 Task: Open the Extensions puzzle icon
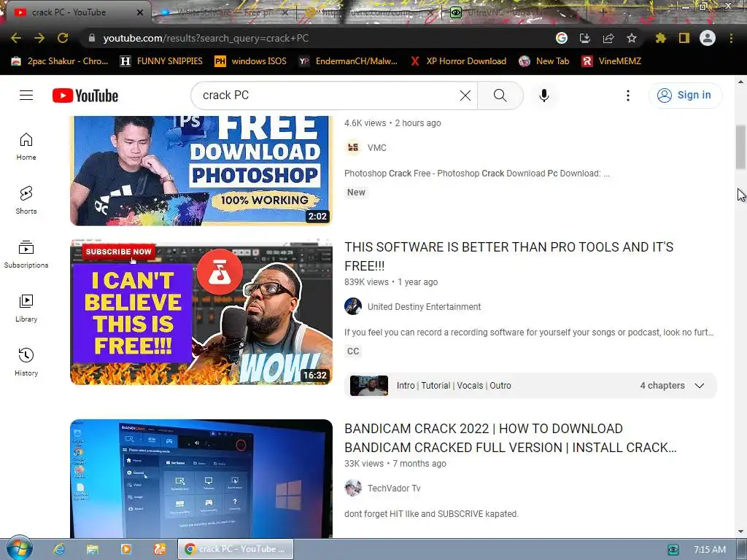[x=661, y=38]
